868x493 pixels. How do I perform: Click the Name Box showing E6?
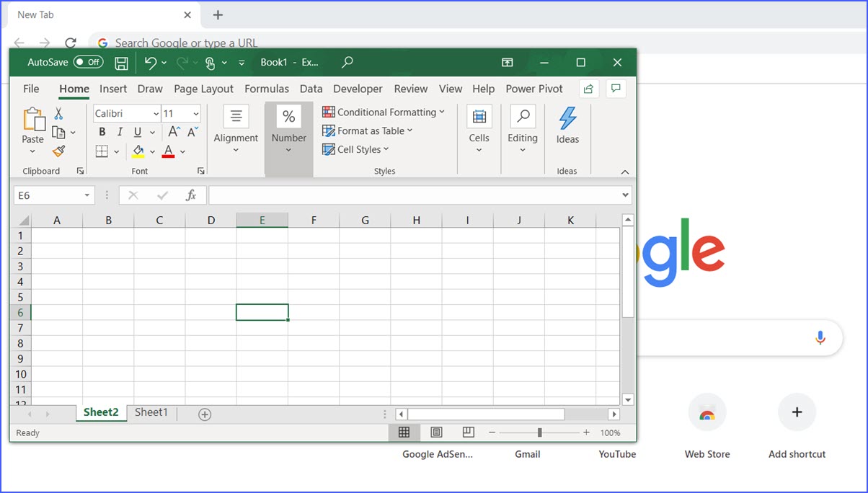pyautogui.click(x=50, y=195)
